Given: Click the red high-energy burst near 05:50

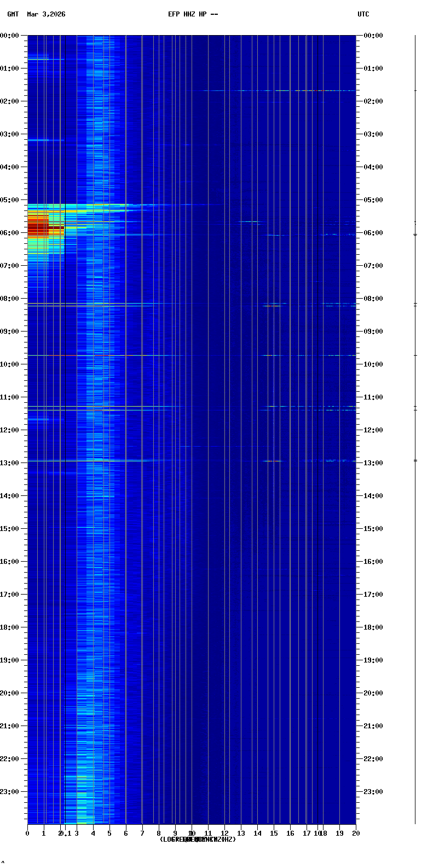Looking at the screenshot, I should click(39, 227).
